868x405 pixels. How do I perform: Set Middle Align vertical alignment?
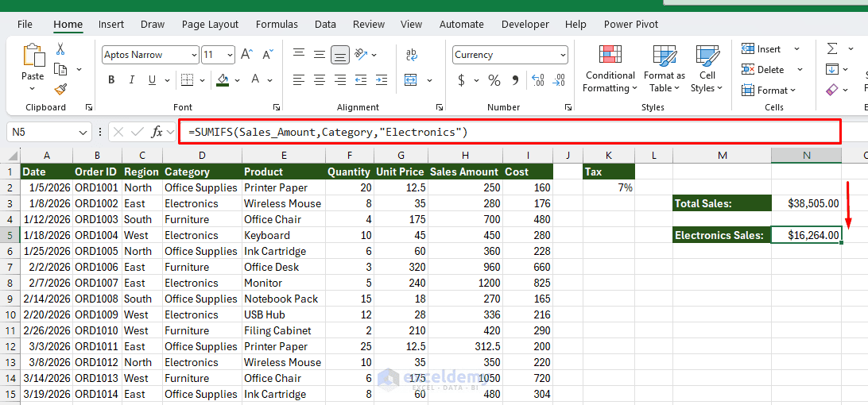(x=320, y=54)
